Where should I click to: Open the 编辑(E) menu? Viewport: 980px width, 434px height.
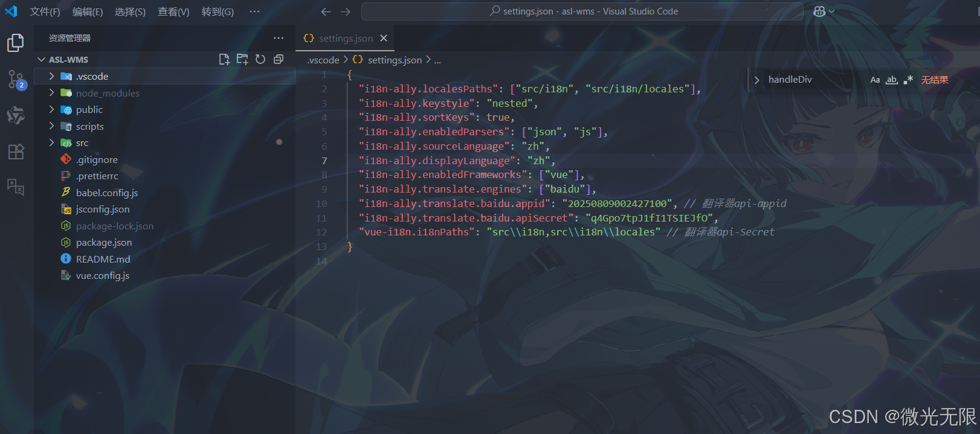[88, 11]
